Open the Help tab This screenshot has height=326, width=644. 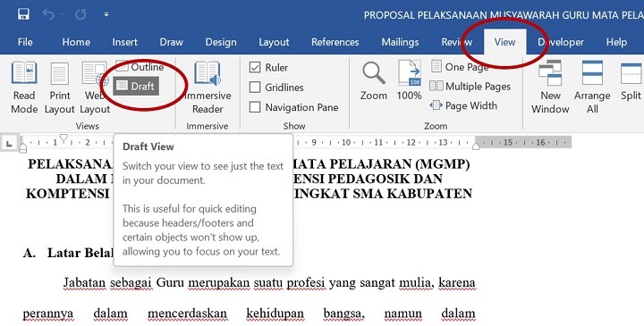tap(616, 42)
